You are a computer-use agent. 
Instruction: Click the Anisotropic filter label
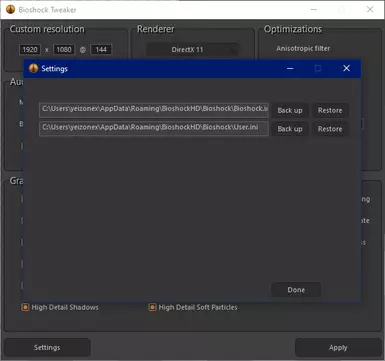coord(303,49)
